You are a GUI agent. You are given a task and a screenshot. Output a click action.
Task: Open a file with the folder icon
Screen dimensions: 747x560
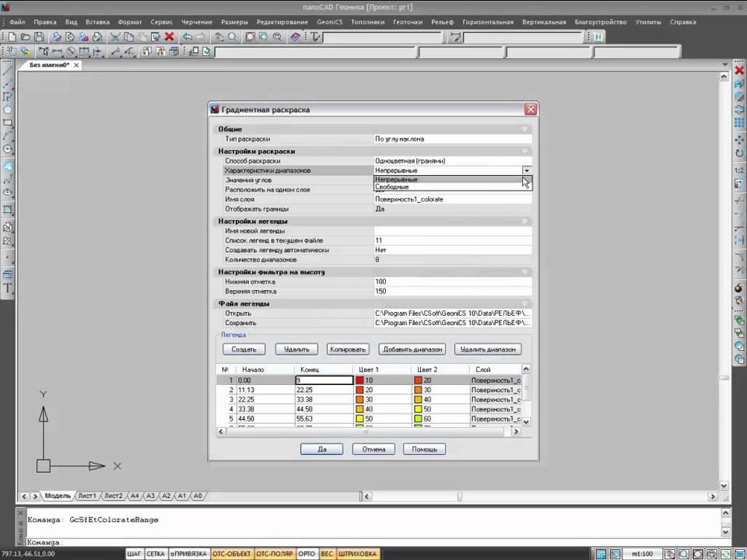[x=26, y=37]
